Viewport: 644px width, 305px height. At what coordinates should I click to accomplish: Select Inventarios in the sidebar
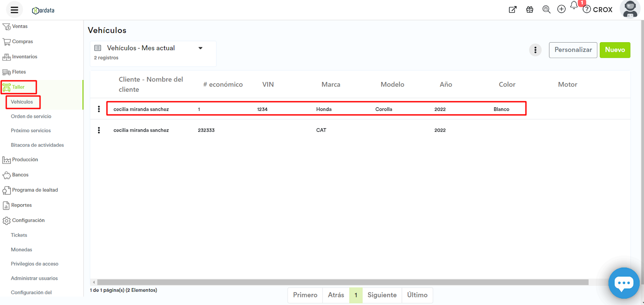[x=25, y=57]
